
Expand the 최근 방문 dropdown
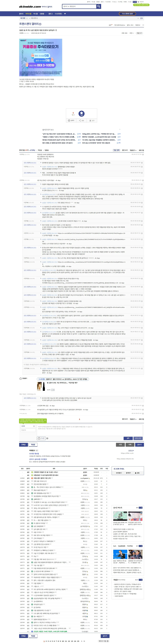(27, 18)
